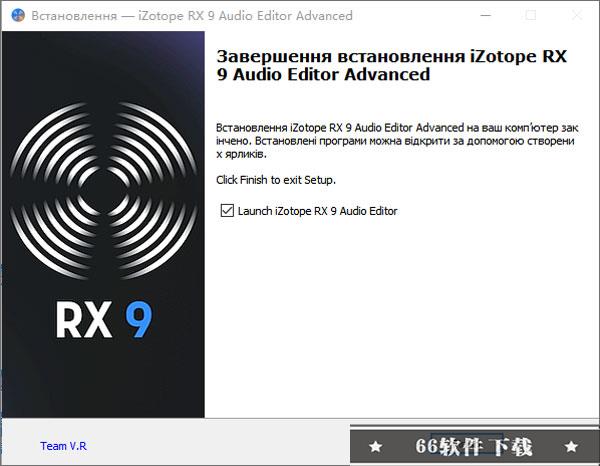Viewport: 600px width, 466px height.
Task: Click the installer icon in title bar
Action: click(18, 16)
